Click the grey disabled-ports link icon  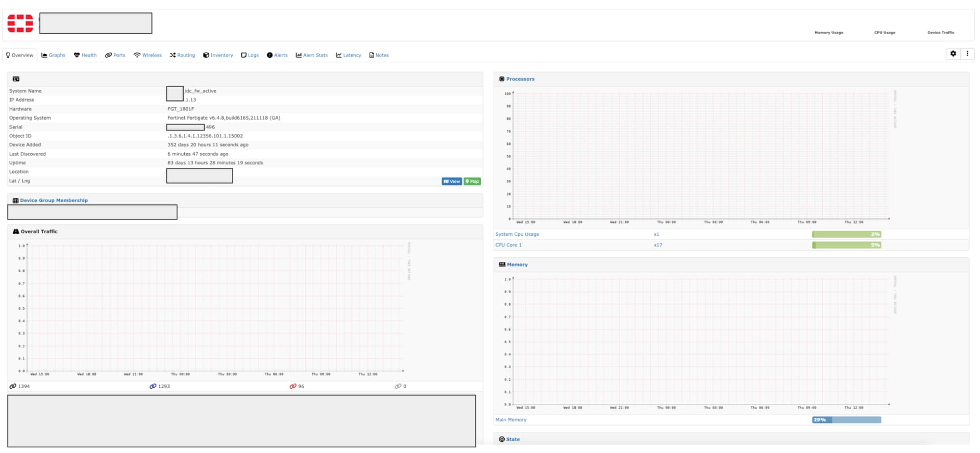pyautogui.click(x=398, y=386)
